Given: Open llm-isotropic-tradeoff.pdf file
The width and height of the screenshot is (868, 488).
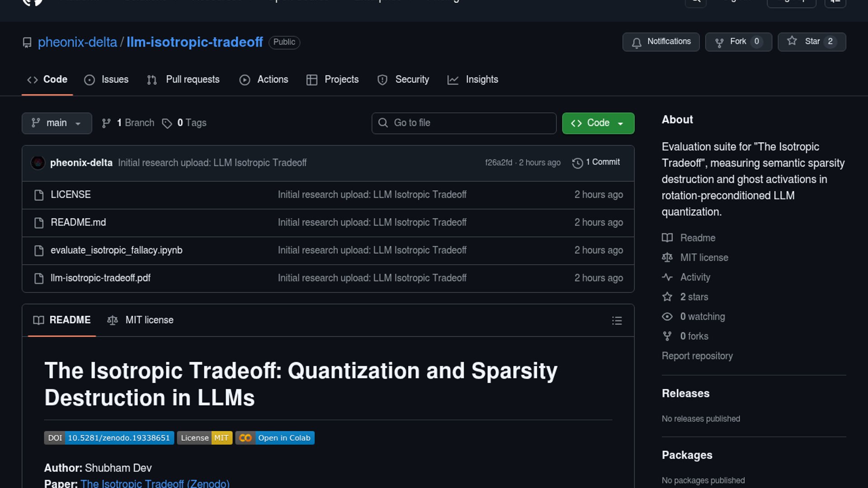Looking at the screenshot, I should coord(100,278).
